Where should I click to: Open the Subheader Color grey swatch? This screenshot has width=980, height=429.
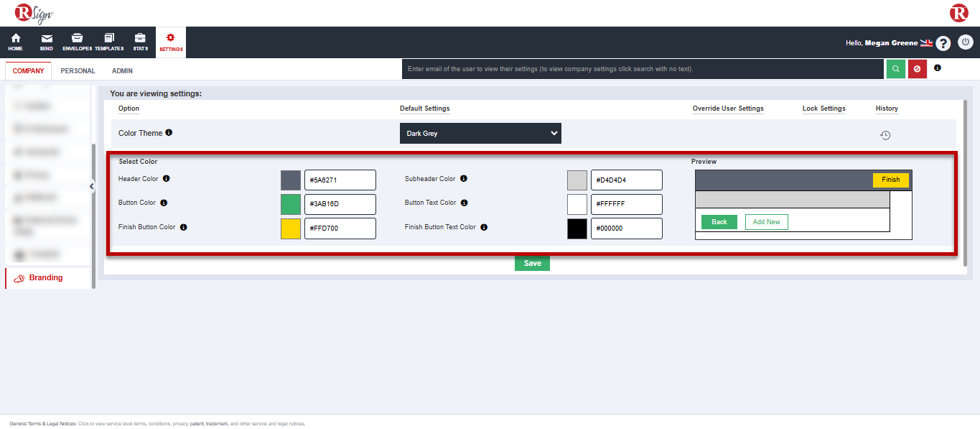pyautogui.click(x=577, y=180)
